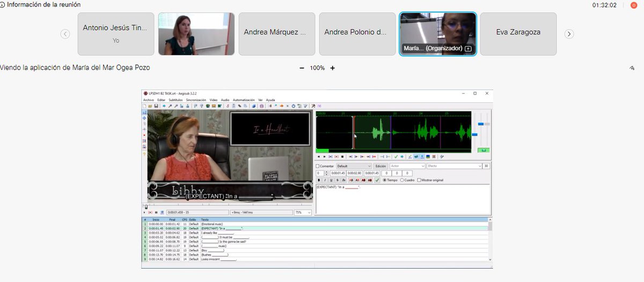This screenshot has width=644, height=282.
Task: Select Andrea Márquez participant tile
Action: point(277,34)
